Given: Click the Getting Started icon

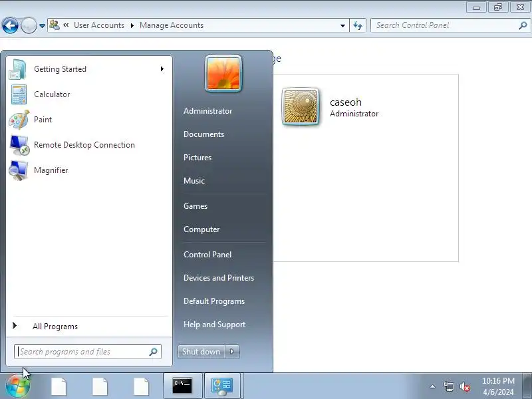Looking at the screenshot, I should coord(18,69).
